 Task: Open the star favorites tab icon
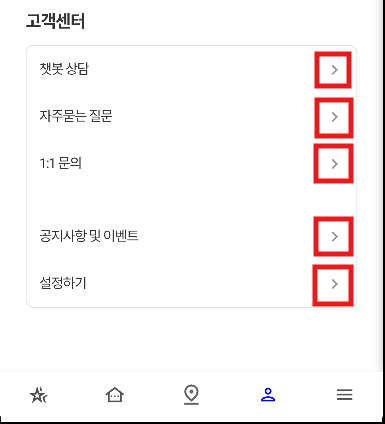click(38, 395)
